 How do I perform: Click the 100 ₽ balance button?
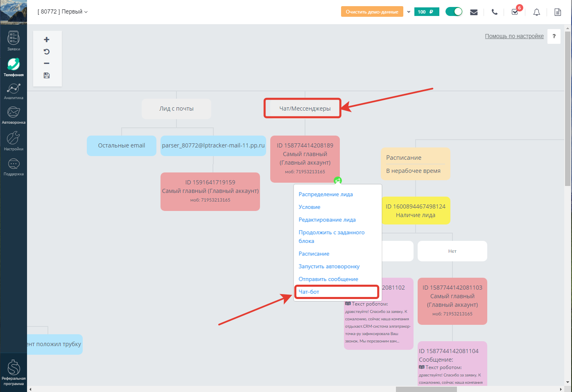click(x=427, y=12)
